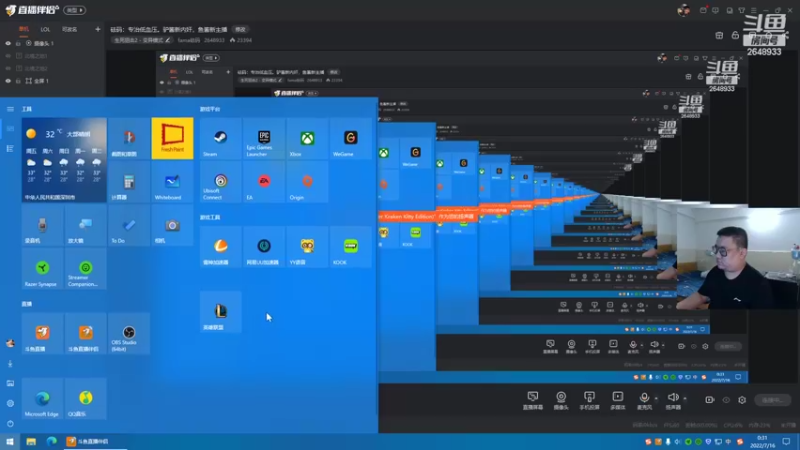Show the second dimmed hidden source layer
This screenshot has height=450, width=800.
(8, 56)
